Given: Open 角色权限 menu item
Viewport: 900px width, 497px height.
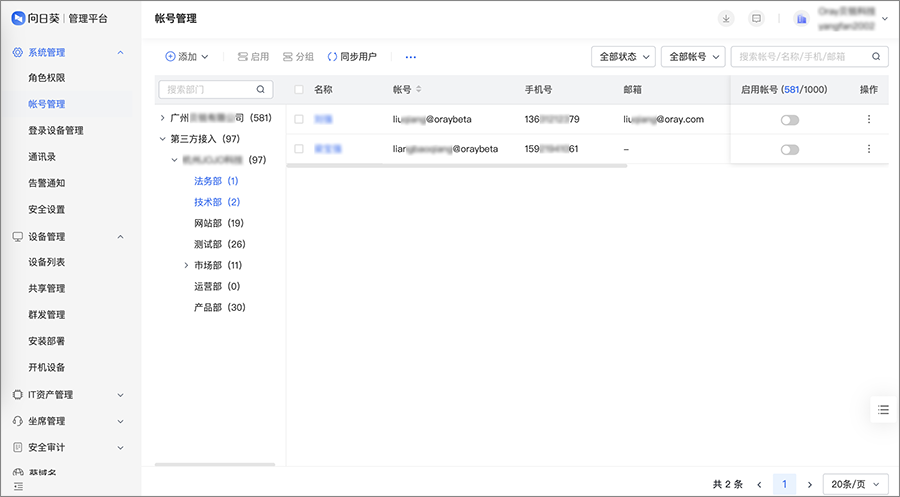Looking at the screenshot, I should pos(46,77).
